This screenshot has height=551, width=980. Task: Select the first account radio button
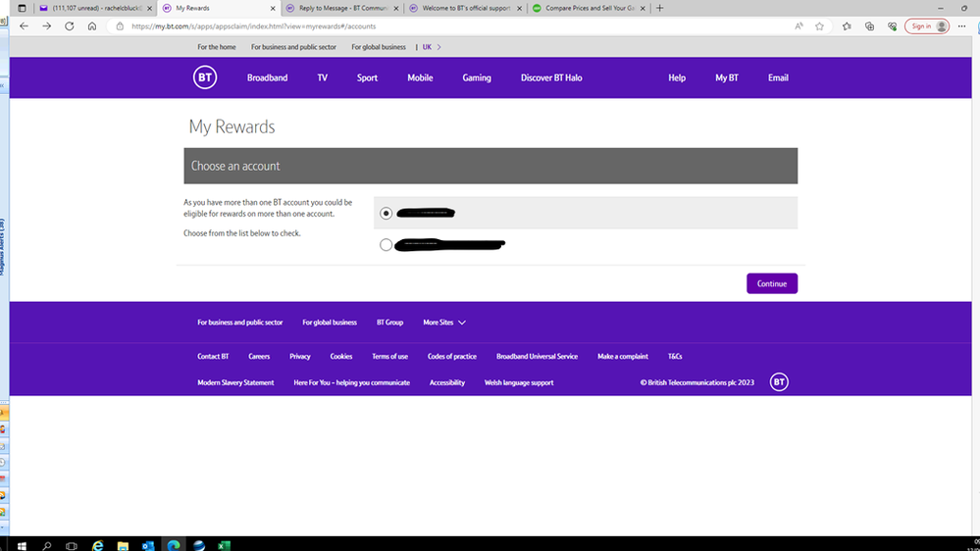pos(386,213)
